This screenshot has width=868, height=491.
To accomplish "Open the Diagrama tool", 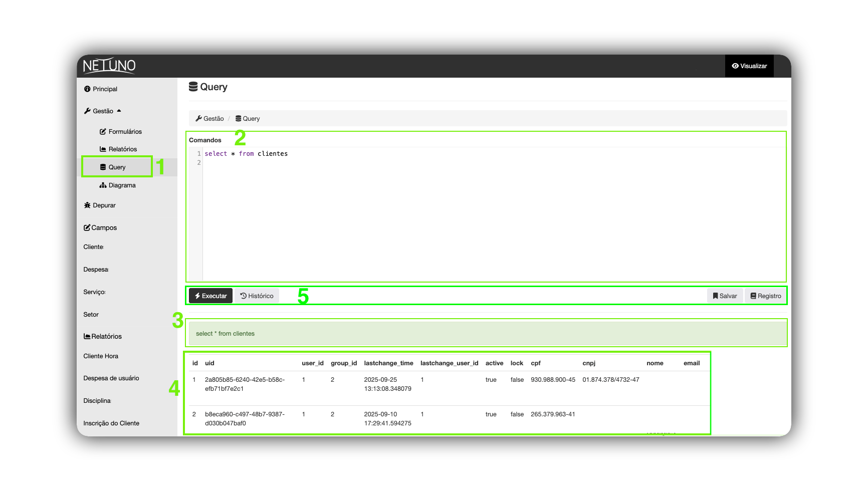I will [x=122, y=185].
